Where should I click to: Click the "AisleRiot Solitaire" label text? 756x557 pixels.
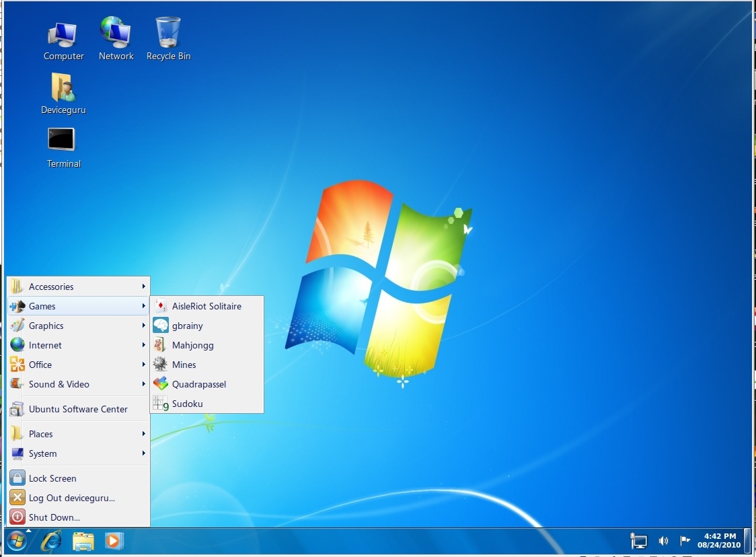coord(206,306)
